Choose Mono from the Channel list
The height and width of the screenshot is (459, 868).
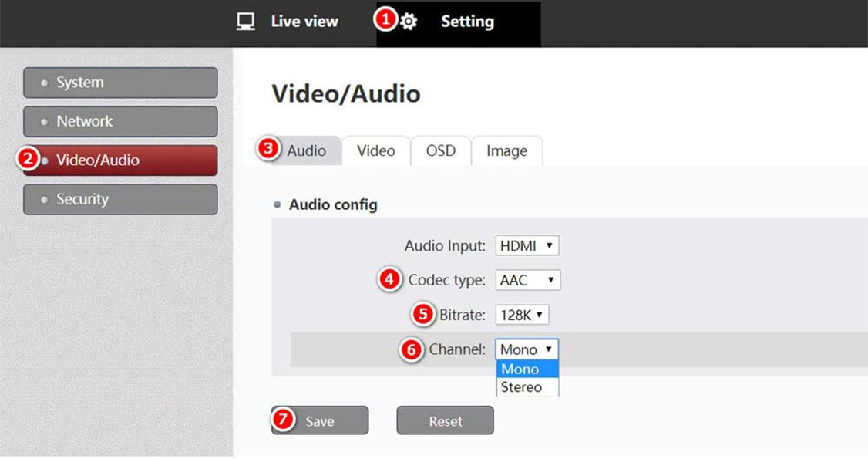pos(527,370)
